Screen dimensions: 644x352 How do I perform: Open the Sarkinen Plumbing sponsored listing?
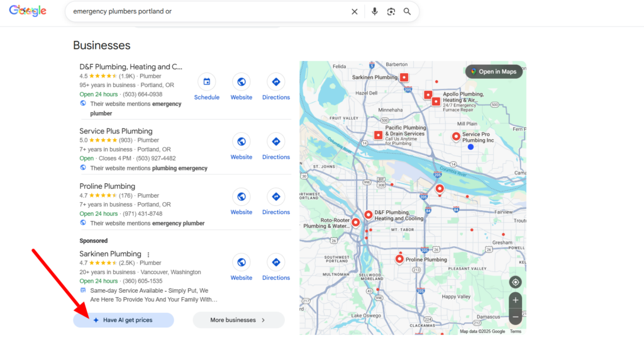pos(110,254)
